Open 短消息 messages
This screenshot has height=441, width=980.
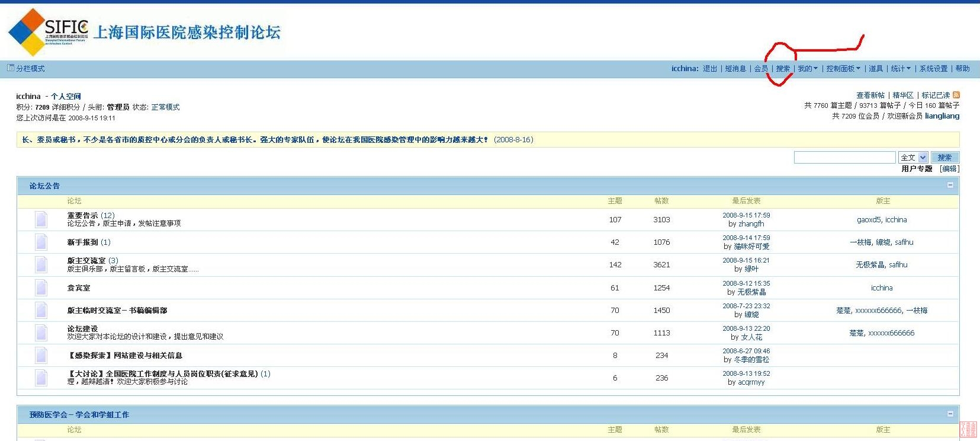[735, 69]
